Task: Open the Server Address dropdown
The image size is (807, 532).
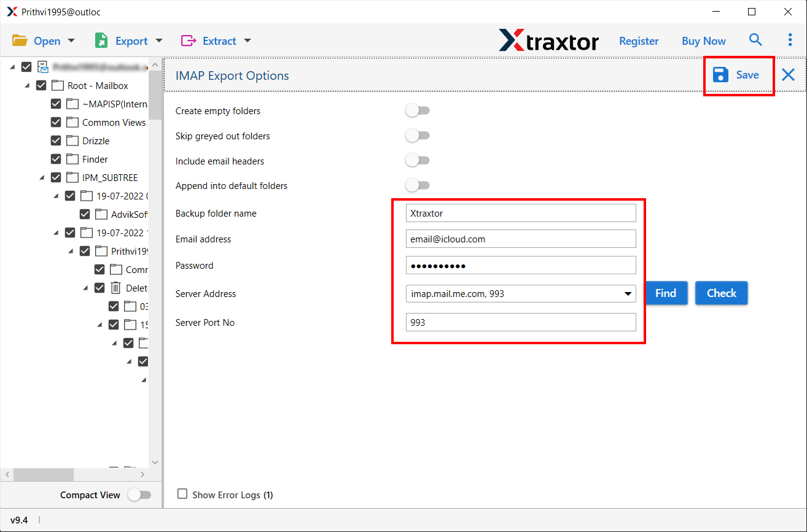Action: tap(628, 293)
